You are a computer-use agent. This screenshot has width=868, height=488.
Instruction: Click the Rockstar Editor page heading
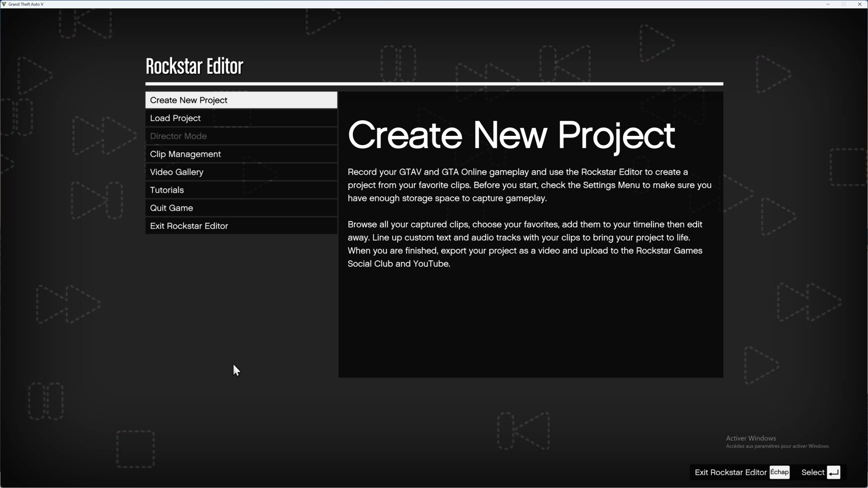194,67
